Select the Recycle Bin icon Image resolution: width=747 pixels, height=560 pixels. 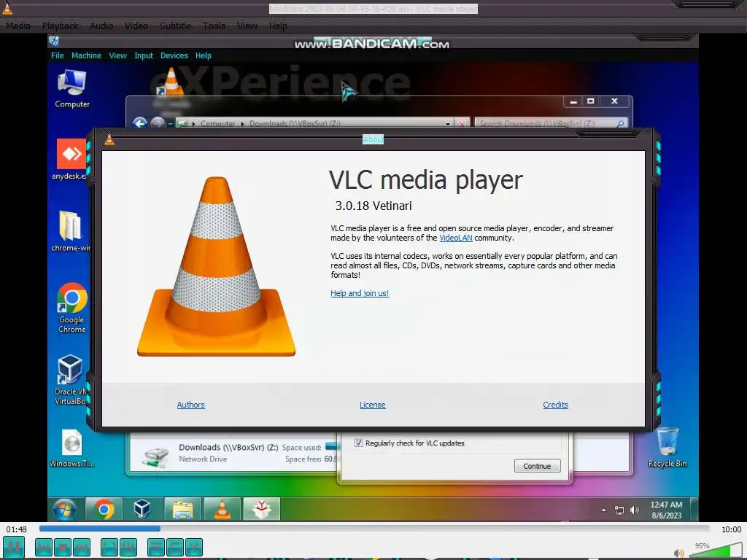[667, 448]
